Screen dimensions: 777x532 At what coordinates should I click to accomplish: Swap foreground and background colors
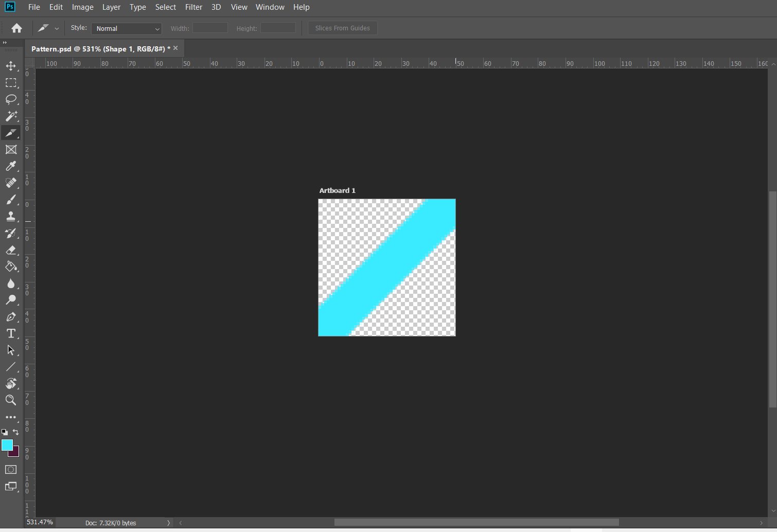click(16, 432)
